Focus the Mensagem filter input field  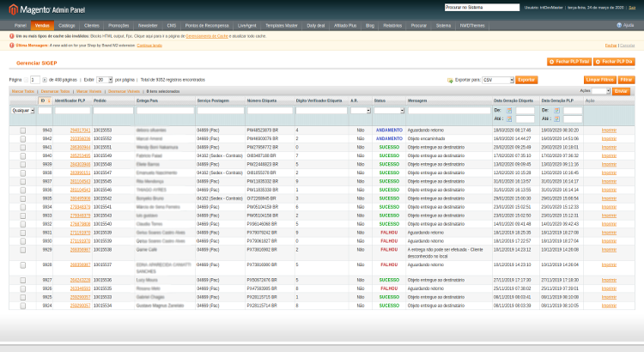click(449, 111)
